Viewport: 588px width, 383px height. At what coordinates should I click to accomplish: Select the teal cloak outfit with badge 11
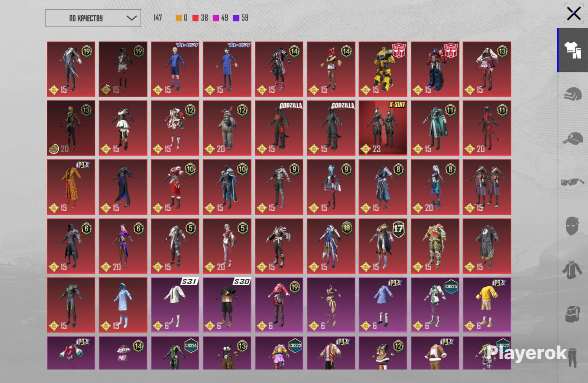435,128
